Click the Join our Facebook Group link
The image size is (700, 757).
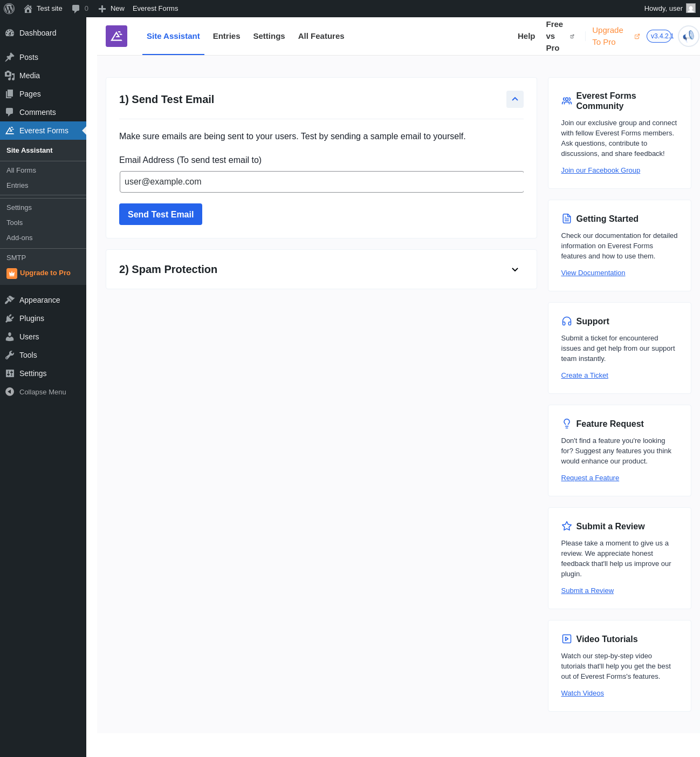tap(601, 171)
